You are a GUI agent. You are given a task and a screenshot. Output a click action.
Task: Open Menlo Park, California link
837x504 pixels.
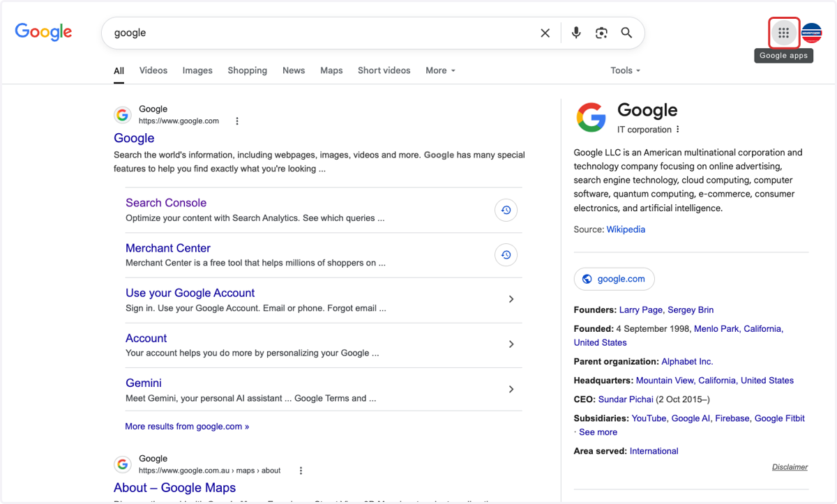click(738, 329)
